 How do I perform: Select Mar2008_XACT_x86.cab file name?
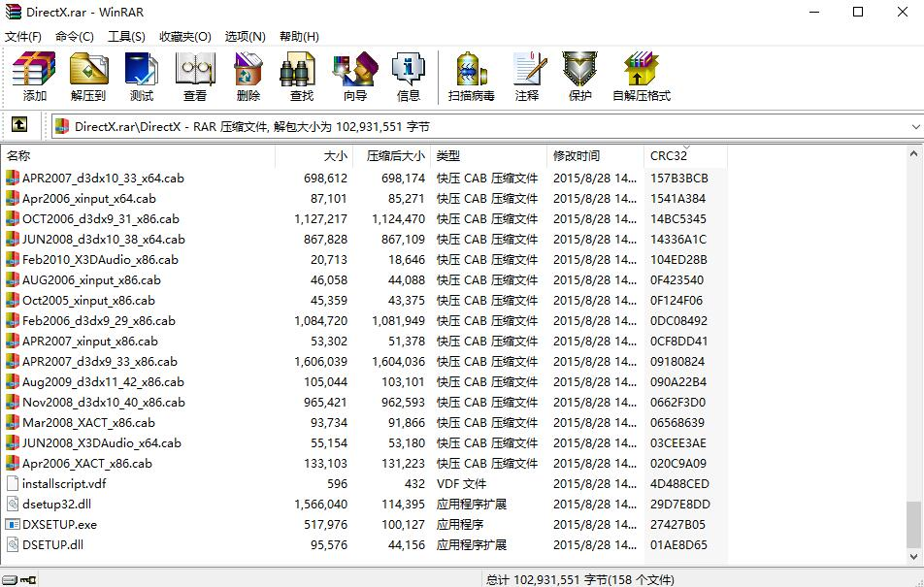click(x=88, y=423)
